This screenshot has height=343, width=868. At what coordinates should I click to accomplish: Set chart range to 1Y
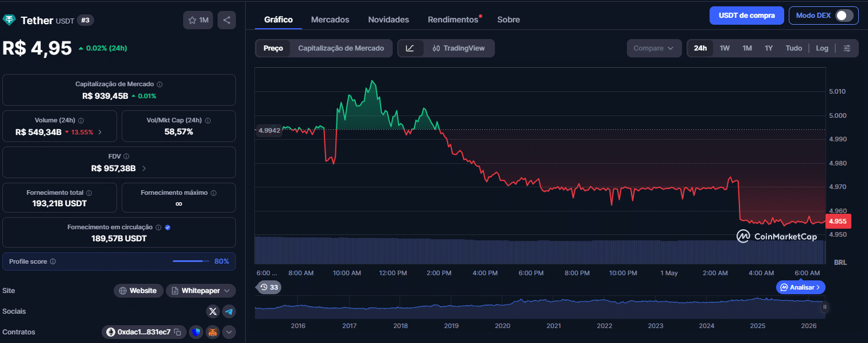pyautogui.click(x=769, y=48)
